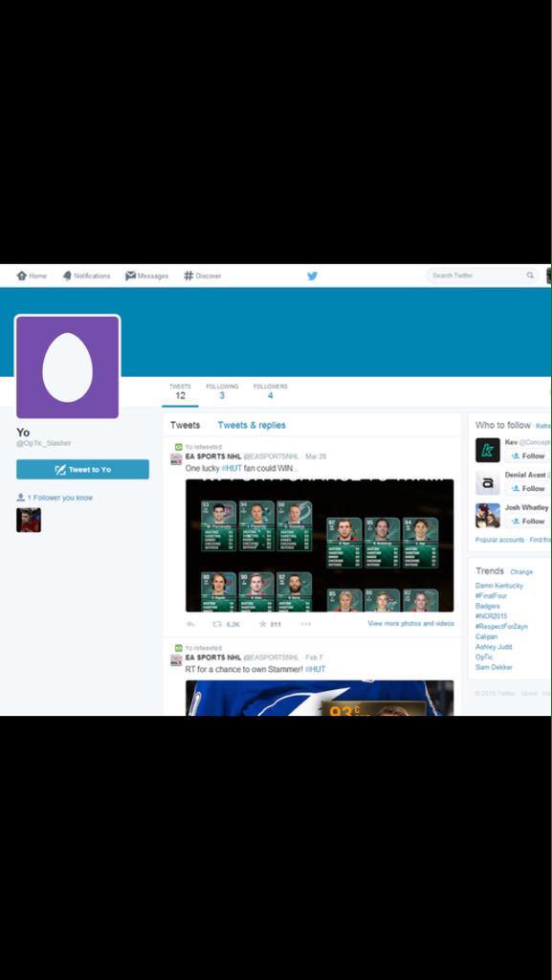
Task: Switch to the Tweets tab
Action: 186,425
